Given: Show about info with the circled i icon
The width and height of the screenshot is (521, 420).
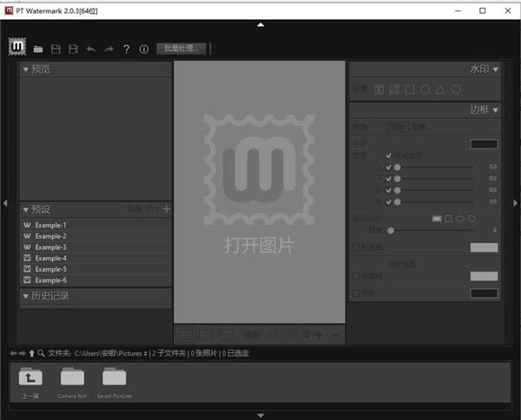Looking at the screenshot, I should click(x=144, y=49).
